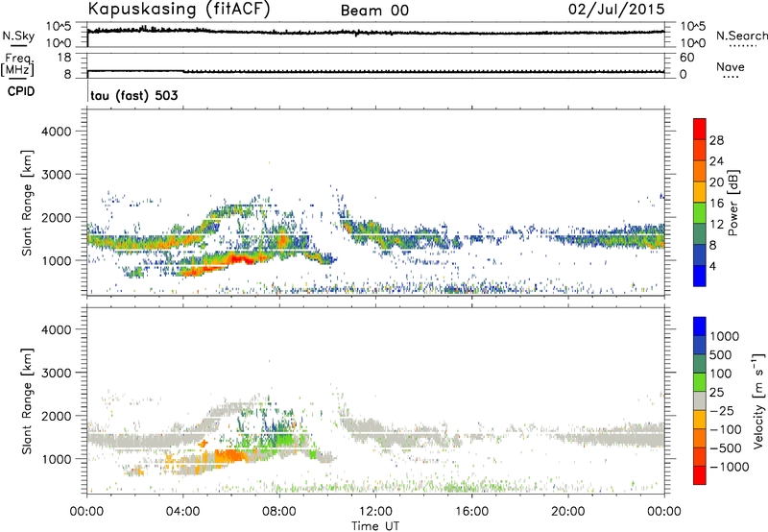The height and width of the screenshot is (532, 768).
Task: Click the "CPID" row label
Action: click(x=21, y=91)
